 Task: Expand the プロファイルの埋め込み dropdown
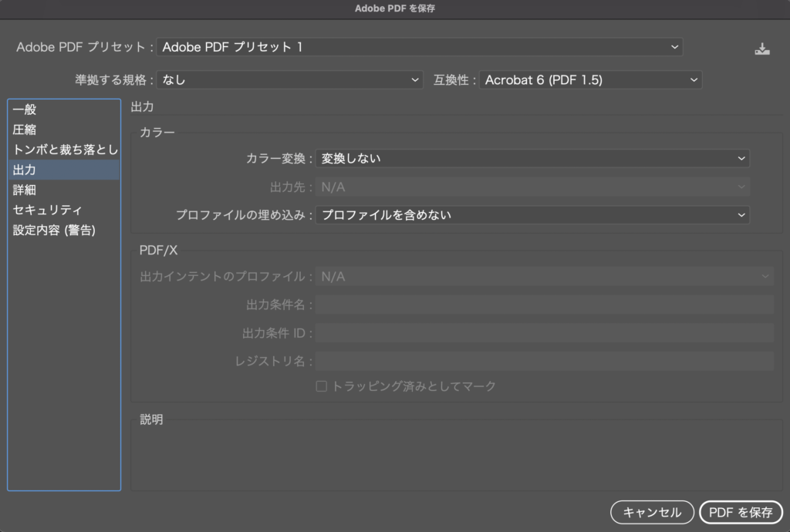click(532, 215)
